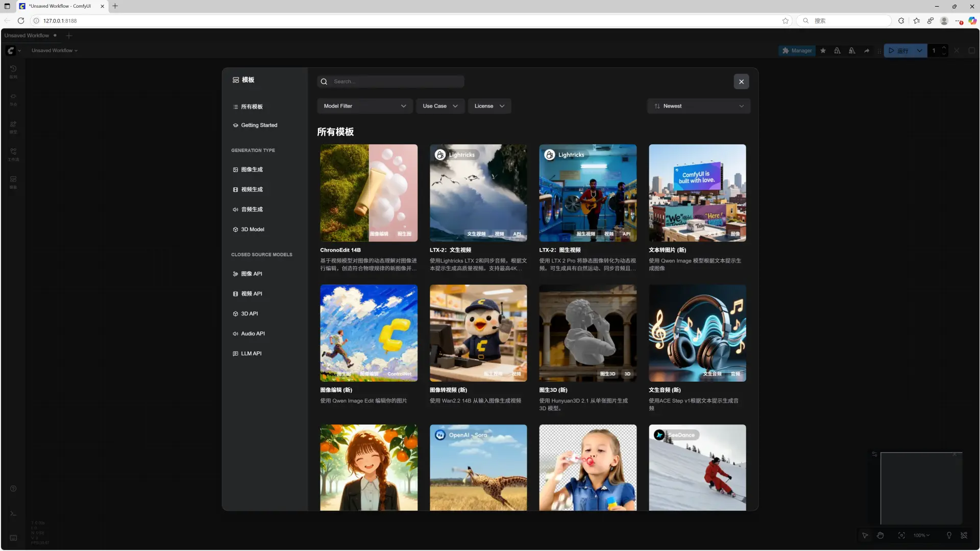The image size is (980, 551).
Task: Select the arrow pointer select mode
Action: [x=865, y=535]
